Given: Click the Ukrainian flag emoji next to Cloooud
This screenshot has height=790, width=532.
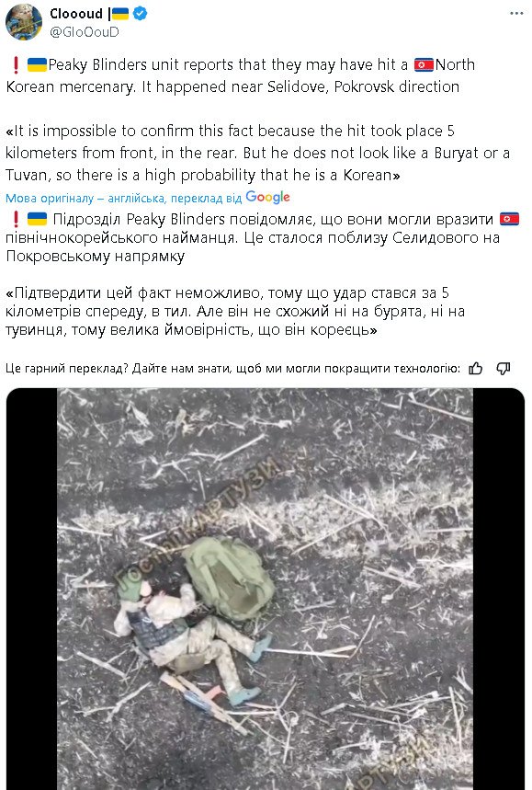Looking at the screenshot, I should (120, 14).
